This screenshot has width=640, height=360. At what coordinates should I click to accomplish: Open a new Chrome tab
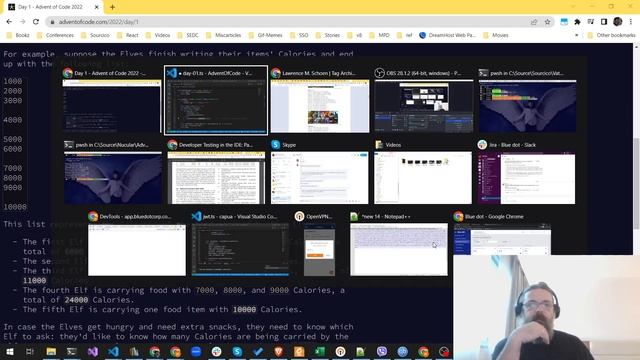click(112, 7)
